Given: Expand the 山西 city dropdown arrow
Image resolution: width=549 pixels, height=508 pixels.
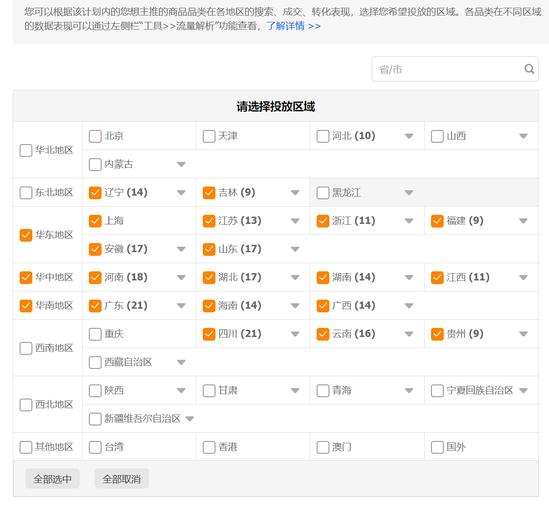Looking at the screenshot, I should pyautogui.click(x=523, y=136).
